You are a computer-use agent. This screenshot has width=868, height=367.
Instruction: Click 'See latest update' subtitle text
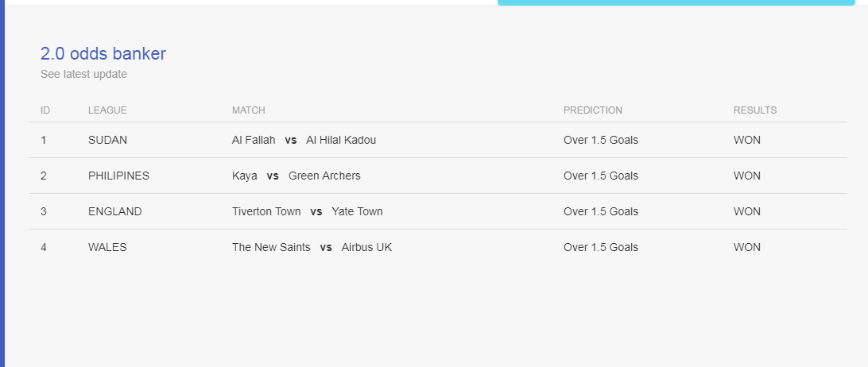(83, 74)
